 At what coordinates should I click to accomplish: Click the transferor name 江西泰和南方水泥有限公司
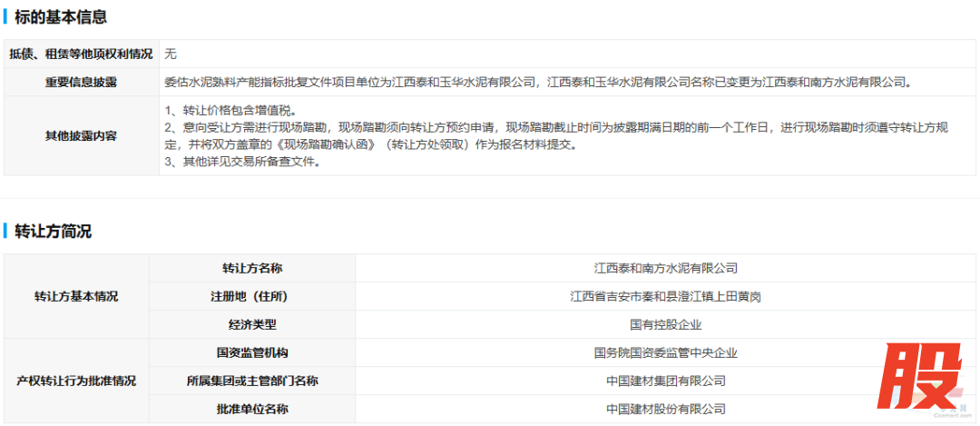[x=665, y=268]
